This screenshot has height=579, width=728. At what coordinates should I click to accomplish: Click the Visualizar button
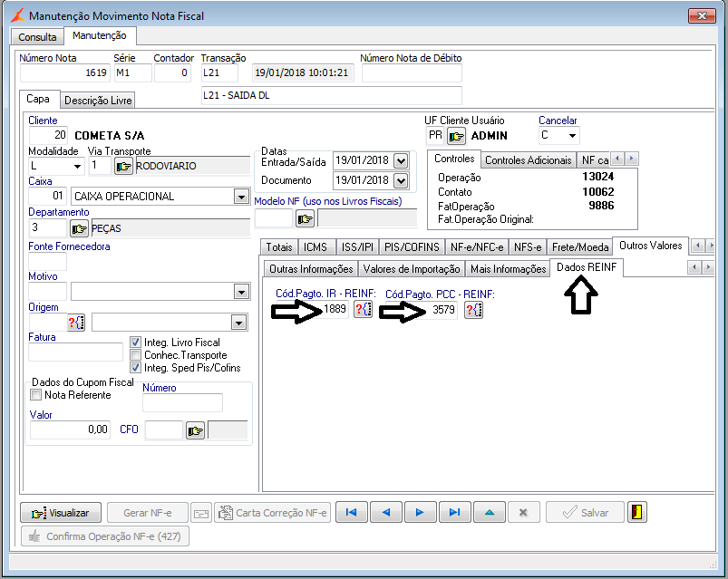point(61,513)
